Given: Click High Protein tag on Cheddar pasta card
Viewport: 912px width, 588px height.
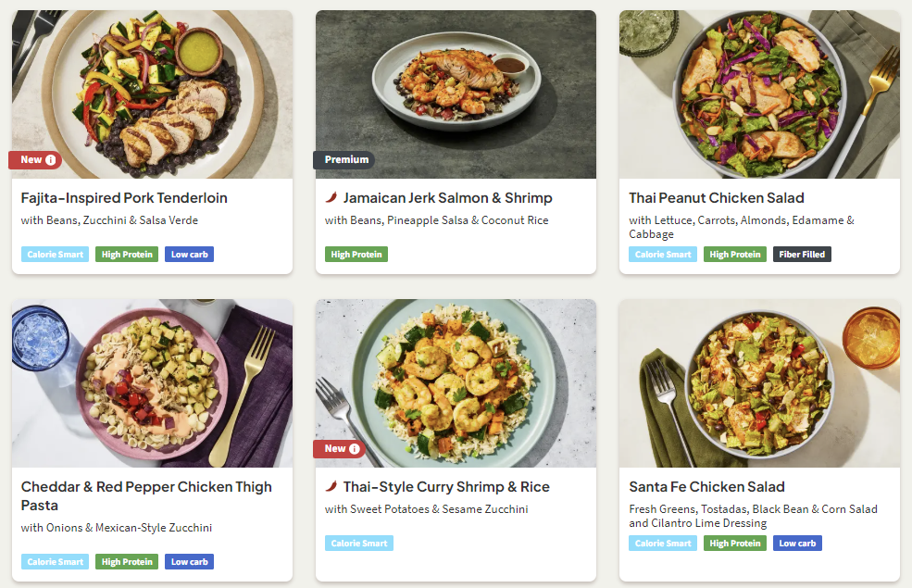Looking at the screenshot, I should point(127,562).
